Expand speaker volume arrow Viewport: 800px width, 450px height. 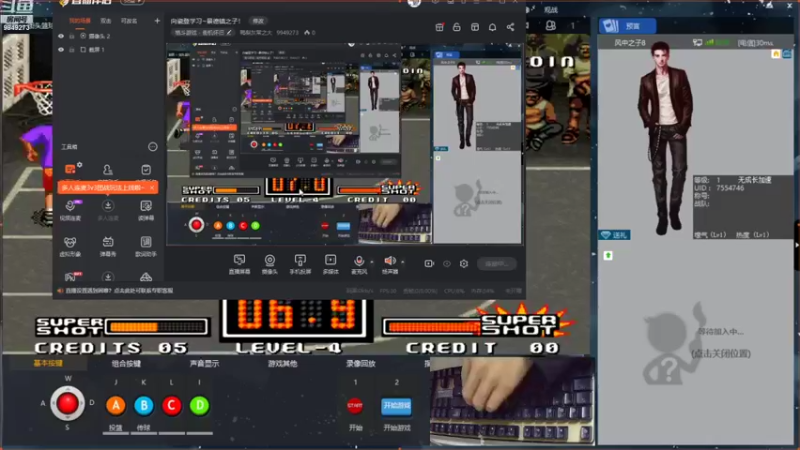[x=403, y=262]
